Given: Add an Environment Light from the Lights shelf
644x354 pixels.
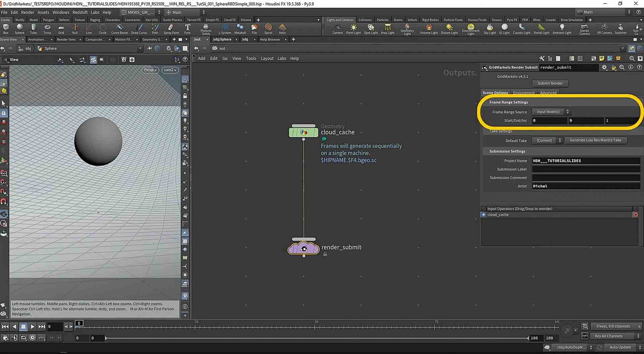Looking at the screenshot, I should [x=471, y=29].
